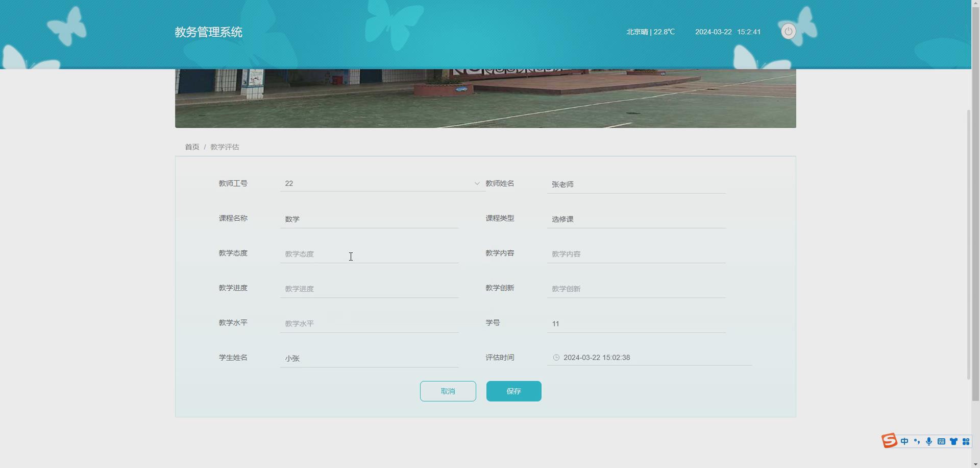Select the 学生姓名 field showing 小张
The width and height of the screenshot is (980, 468).
(x=369, y=358)
